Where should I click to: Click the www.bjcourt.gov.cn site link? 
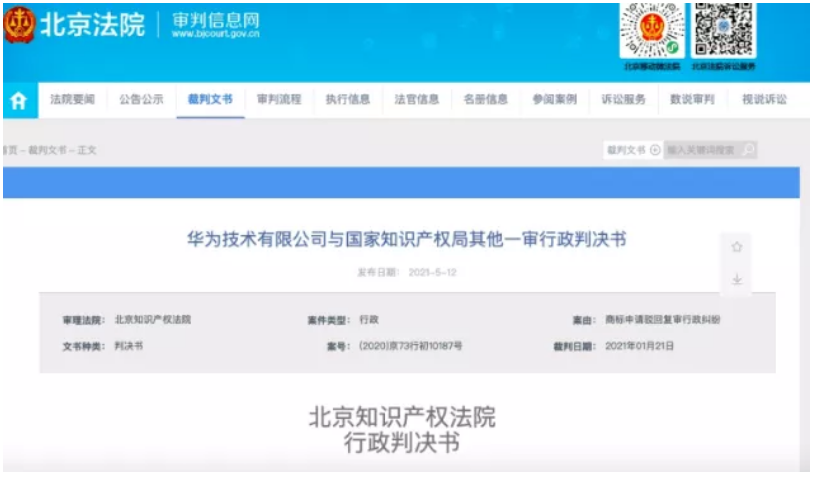pos(215,34)
